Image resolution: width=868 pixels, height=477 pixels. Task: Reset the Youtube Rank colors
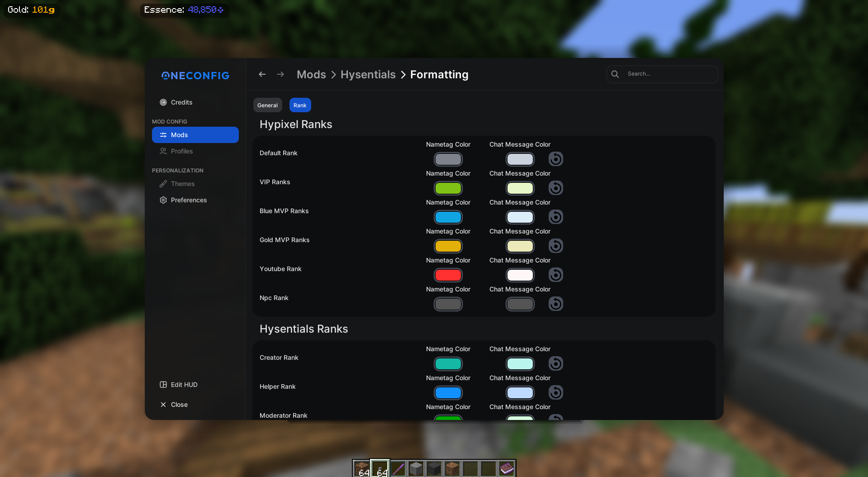click(x=555, y=275)
